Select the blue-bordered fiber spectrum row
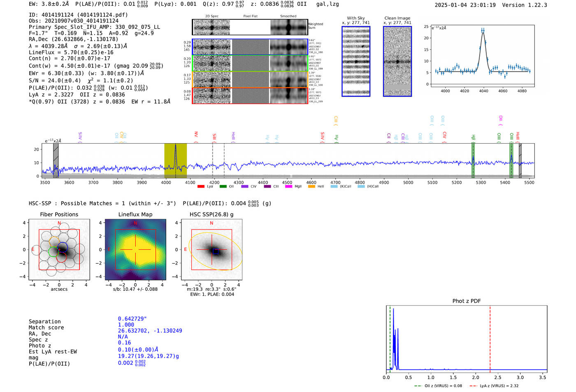This screenshot has width=576, height=392. pos(250,47)
